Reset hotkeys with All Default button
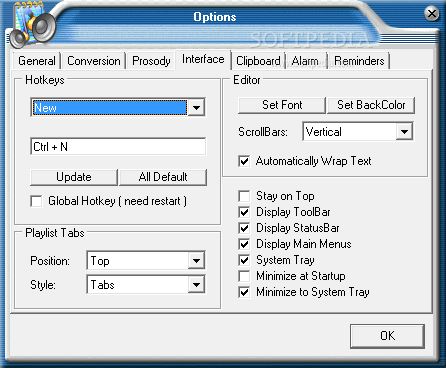446x368 pixels. click(163, 177)
